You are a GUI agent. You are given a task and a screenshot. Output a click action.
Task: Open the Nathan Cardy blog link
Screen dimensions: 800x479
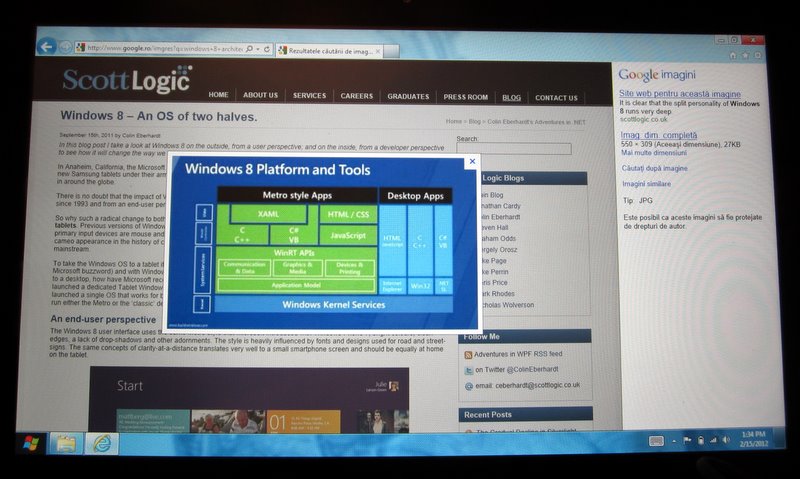501,206
